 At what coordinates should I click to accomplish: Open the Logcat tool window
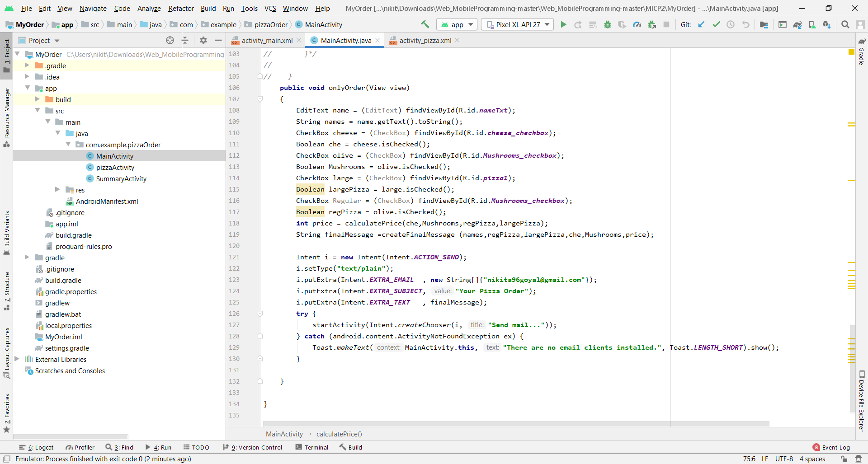[36, 447]
